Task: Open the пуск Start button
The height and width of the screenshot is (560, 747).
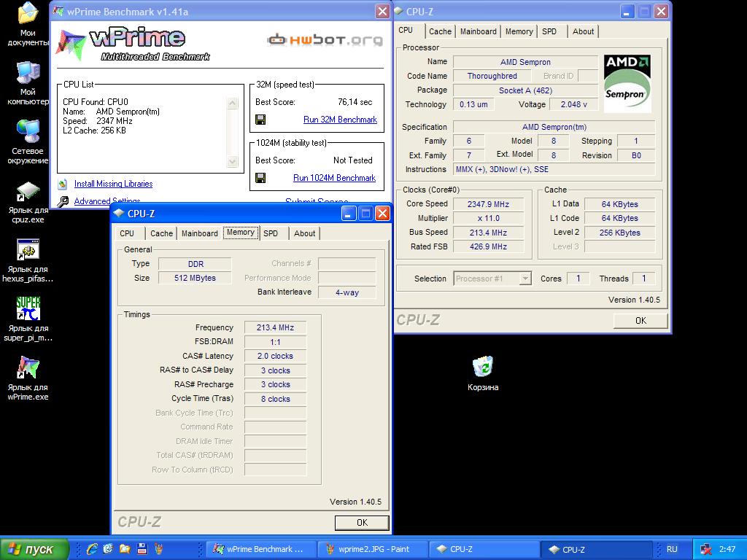Action: tap(34, 549)
